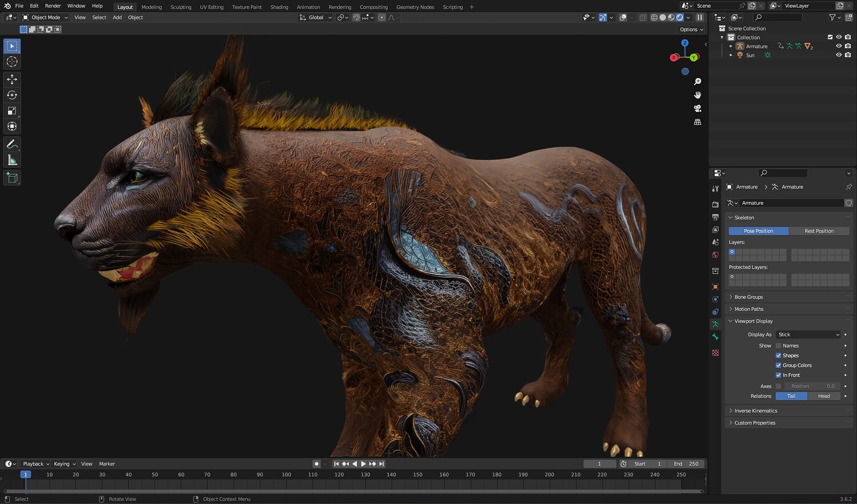Select the Head relations button
The image size is (857, 504).
(x=824, y=396)
